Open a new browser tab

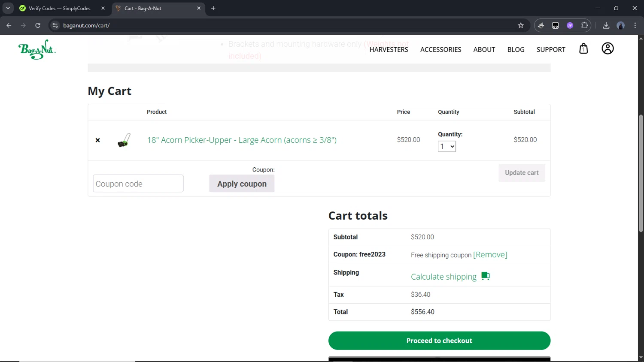(213, 8)
